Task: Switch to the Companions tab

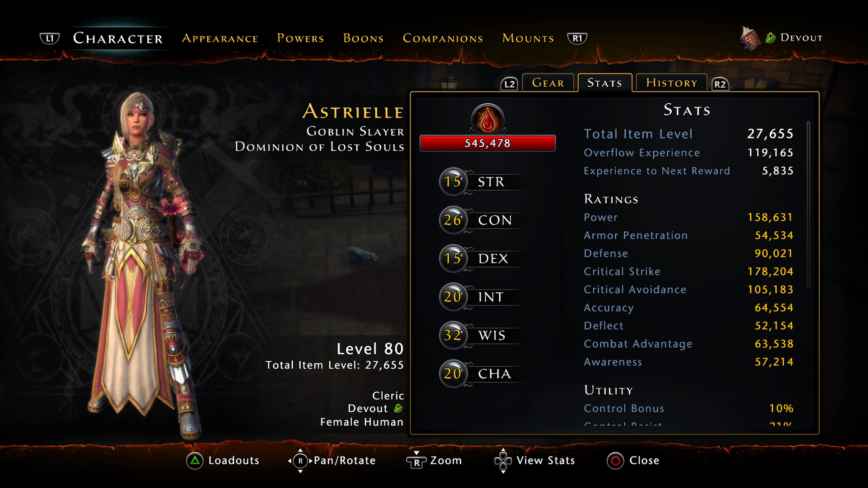Action: tap(443, 38)
